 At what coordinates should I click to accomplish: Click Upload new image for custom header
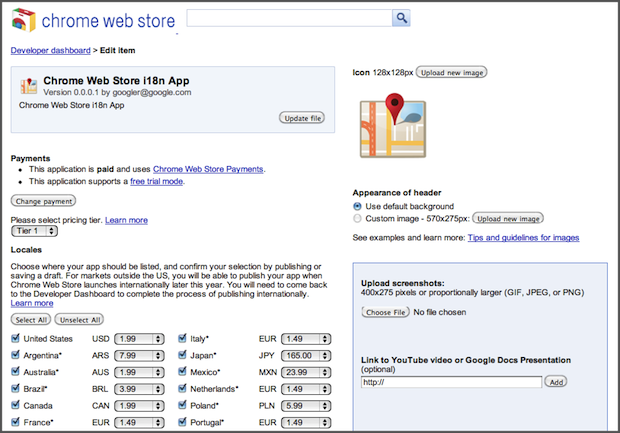pos(508,218)
